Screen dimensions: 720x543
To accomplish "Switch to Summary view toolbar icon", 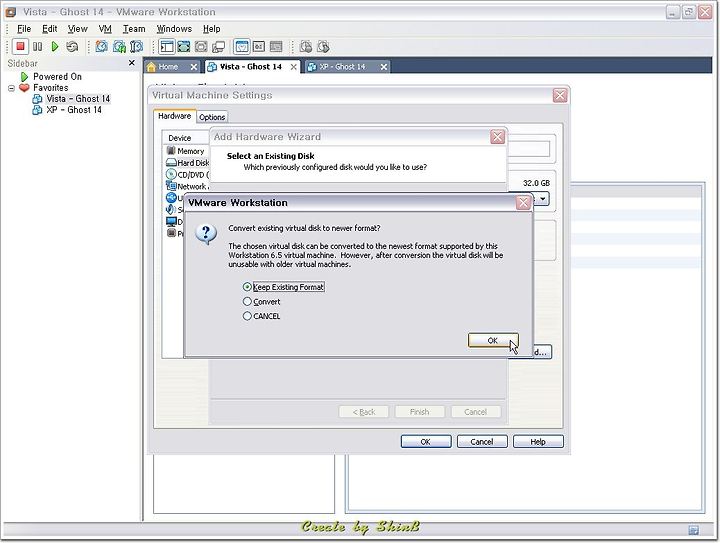I will tap(242, 46).
